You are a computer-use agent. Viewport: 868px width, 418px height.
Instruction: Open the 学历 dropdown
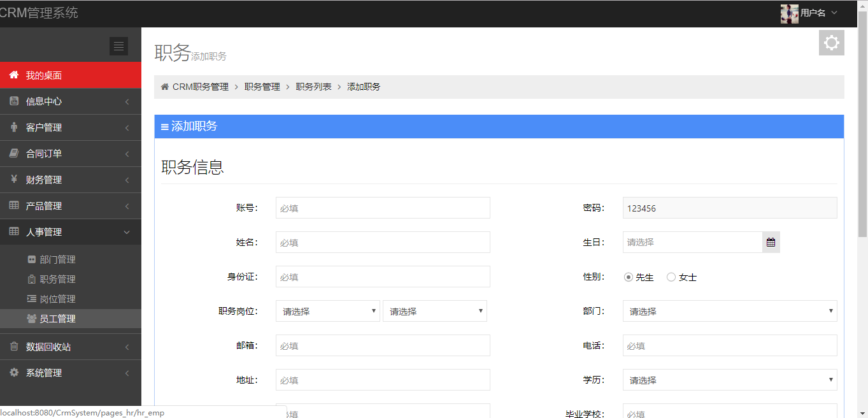[x=730, y=380]
